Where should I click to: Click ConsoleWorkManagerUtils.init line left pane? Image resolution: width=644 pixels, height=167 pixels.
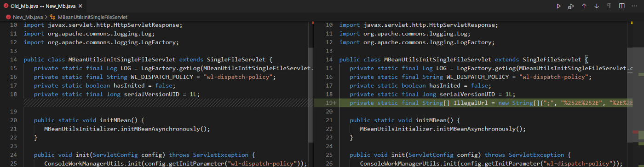(x=175, y=163)
